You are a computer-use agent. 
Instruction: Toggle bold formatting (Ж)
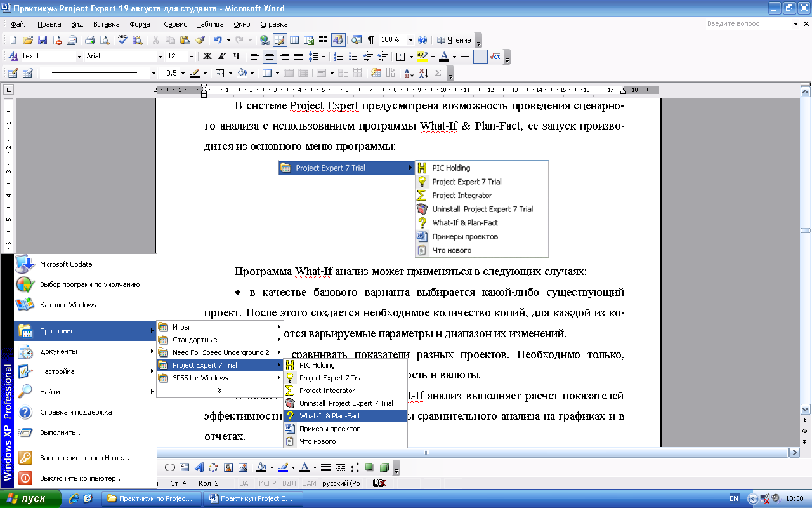click(207, 57)
